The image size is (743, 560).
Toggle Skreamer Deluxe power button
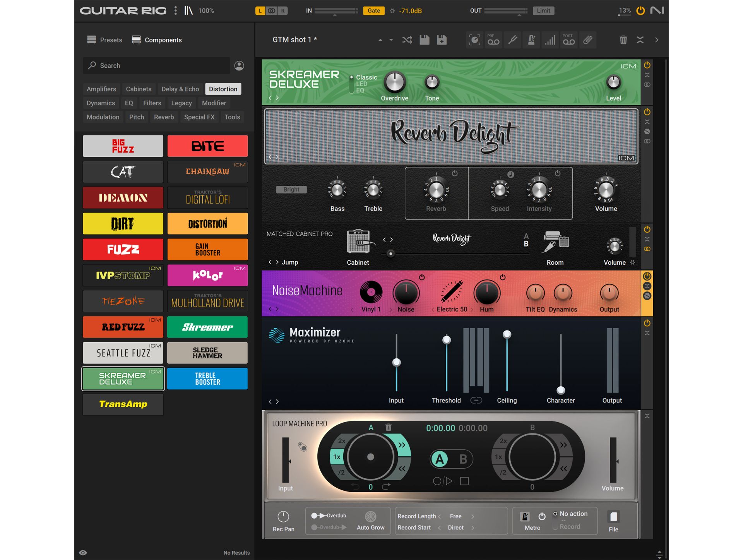pos(647,65)
